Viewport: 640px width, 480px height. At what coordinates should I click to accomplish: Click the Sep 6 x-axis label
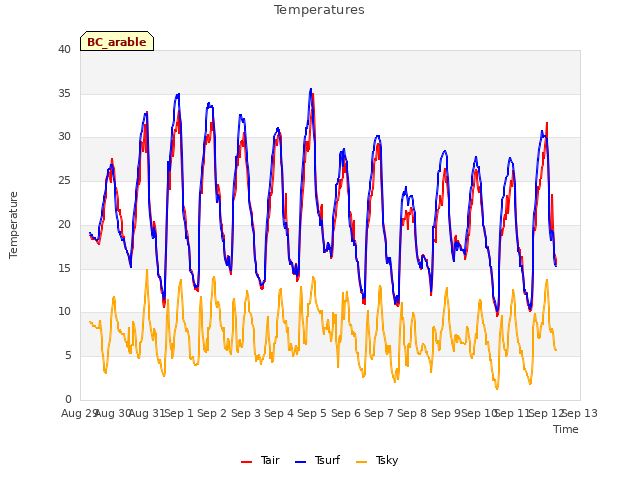(346, 413)
